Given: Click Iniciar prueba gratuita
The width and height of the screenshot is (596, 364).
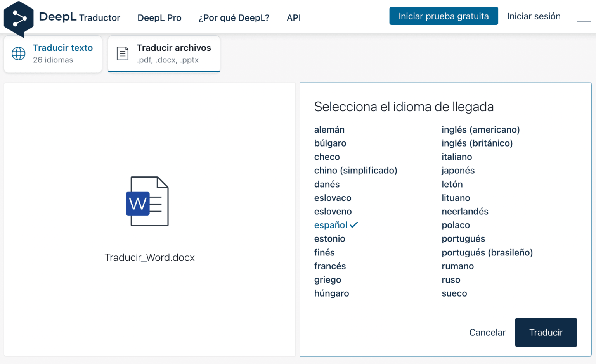Looking at the screenshot, I should pyautogui.click(x=444, y=16).
